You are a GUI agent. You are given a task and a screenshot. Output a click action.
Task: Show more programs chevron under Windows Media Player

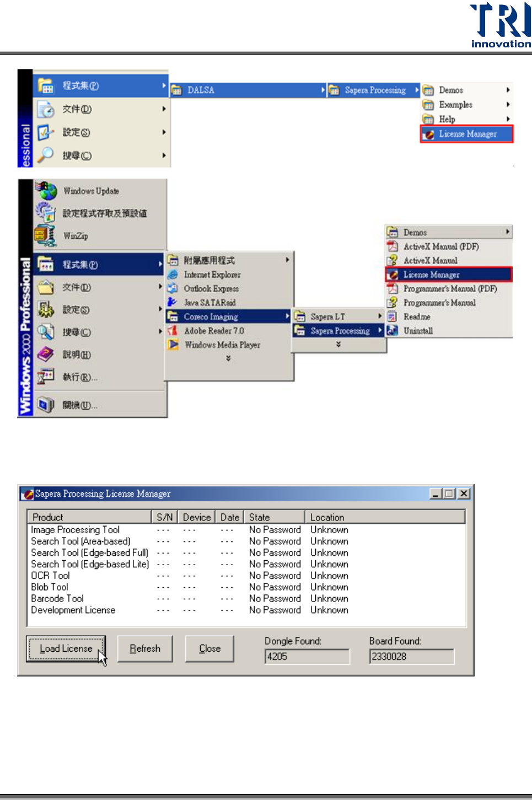pos(228,358)
